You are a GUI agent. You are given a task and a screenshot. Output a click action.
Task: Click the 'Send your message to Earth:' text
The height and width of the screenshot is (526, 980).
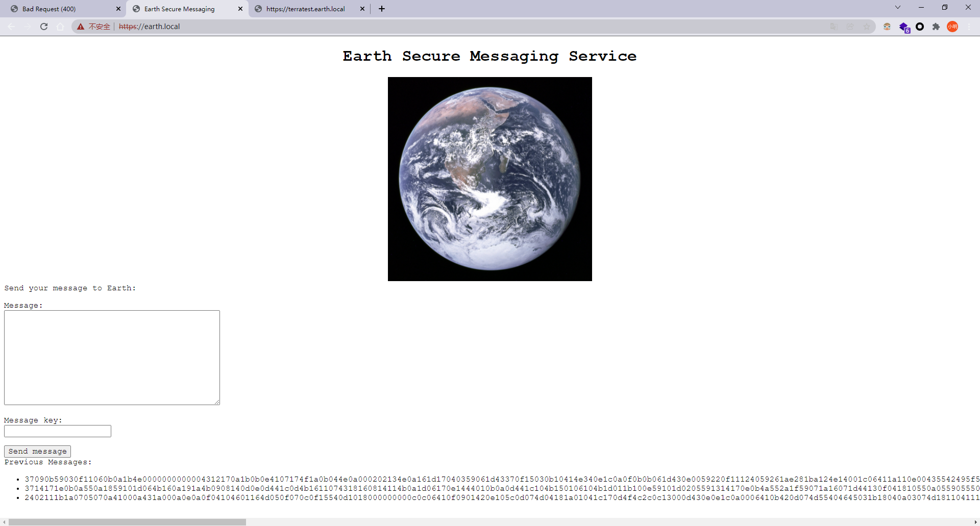pos(70,288)
